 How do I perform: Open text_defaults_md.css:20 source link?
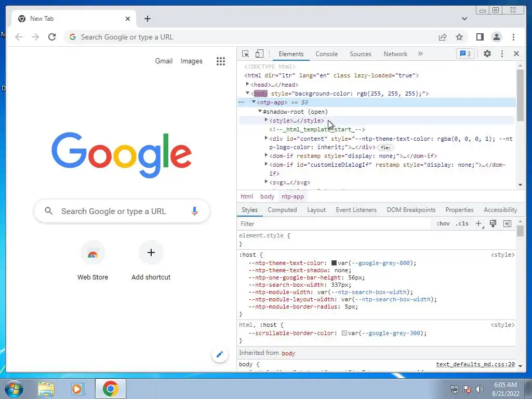pyautogui.click(x=475, y=364)
